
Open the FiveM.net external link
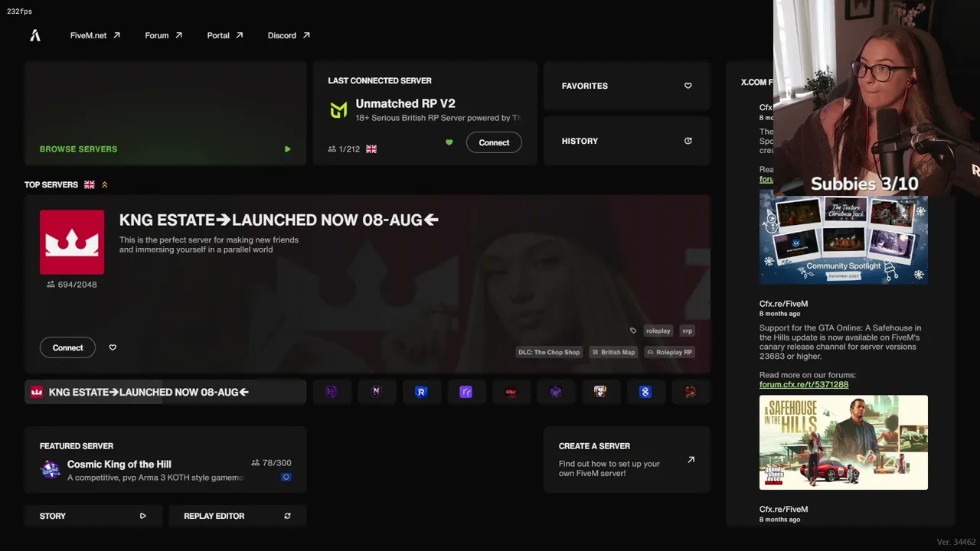[95, 35]
